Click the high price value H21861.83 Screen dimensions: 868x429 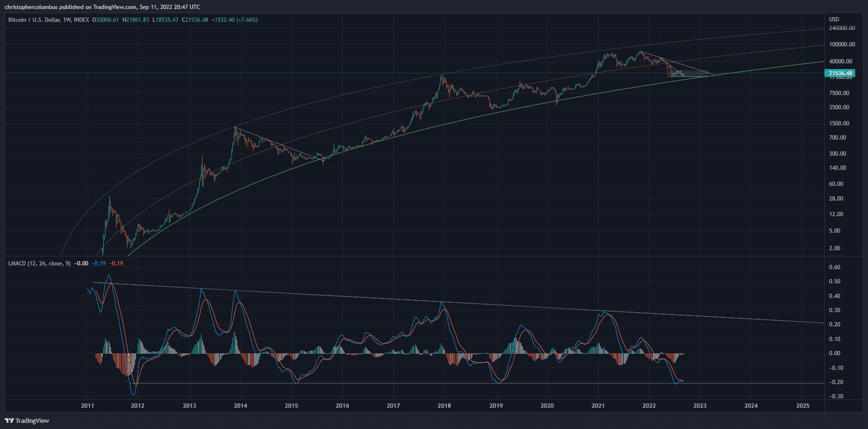(x=136, y=20)
